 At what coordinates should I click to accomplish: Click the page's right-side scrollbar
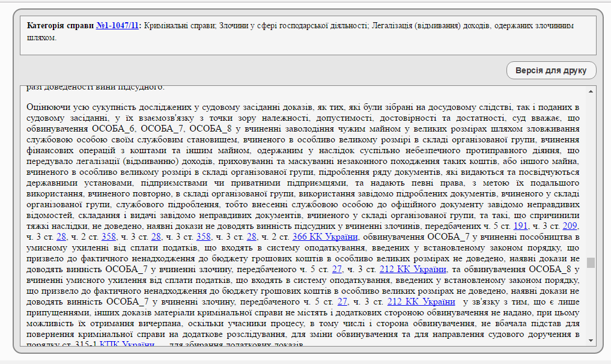pos(607,180)
